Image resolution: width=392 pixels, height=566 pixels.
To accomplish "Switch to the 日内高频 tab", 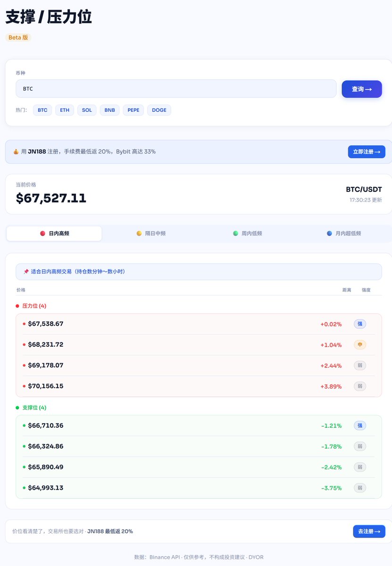I will [x=54, y=233].
